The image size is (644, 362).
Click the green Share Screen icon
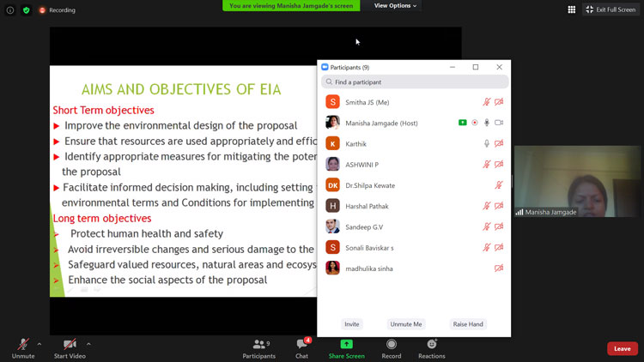coord(347,346)
